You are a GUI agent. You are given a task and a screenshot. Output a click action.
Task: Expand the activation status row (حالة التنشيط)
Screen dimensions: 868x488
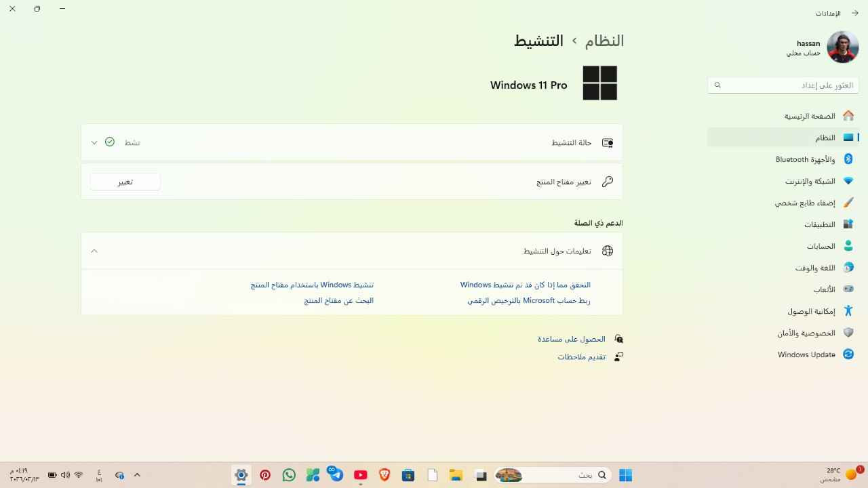[x=94, y=142]
